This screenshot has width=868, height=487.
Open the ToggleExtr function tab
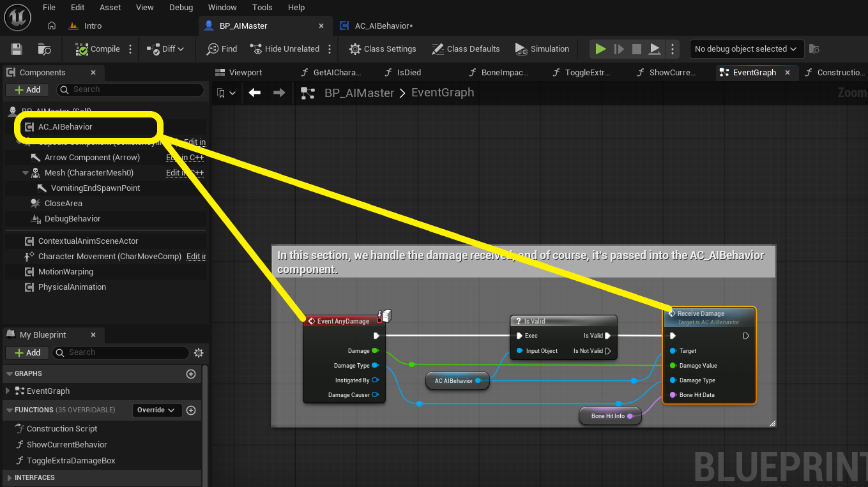pyautogui.click(x=581, y=73)
